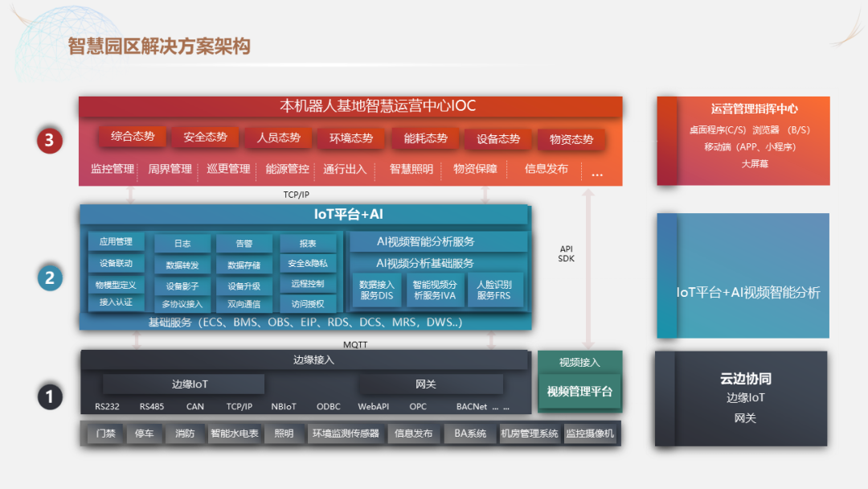Click the 云边协同 heading
The width and height of the screenshot is (868, 489).
tap(746, 379)
